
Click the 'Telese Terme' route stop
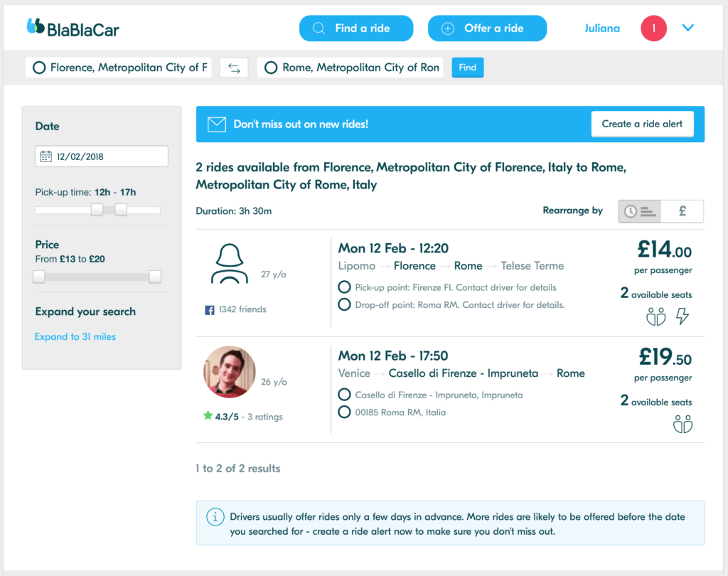[x=532, y=266]
